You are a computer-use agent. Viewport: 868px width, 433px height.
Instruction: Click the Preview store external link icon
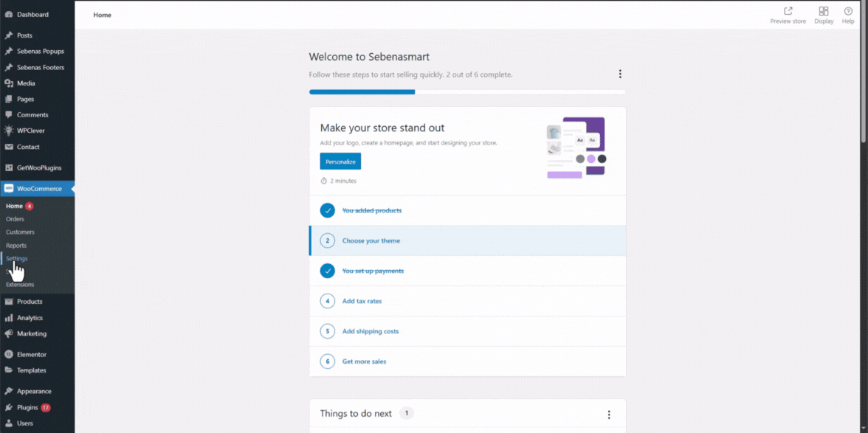[788, 11]
